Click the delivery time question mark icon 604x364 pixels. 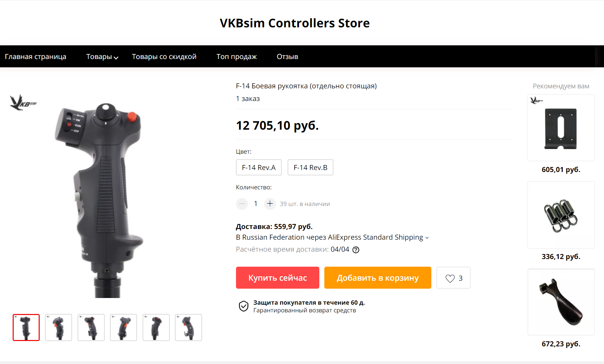point(356,250)
